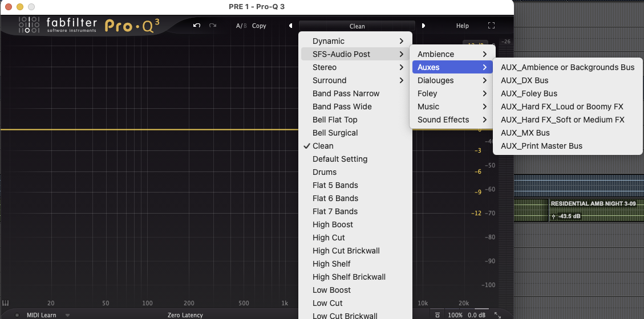Click the resize arrows icon at bottom right
The width and height of the screenshot is (644, 319).
click(497, 315)
